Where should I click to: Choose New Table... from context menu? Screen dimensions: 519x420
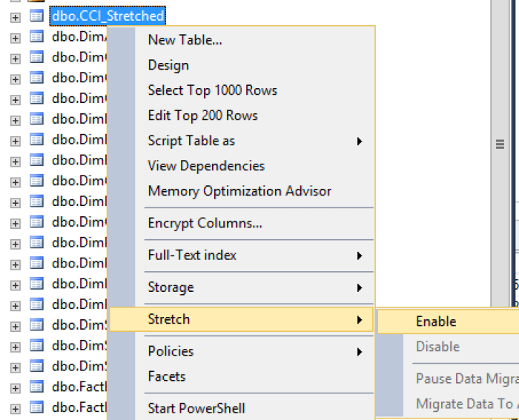(185, 40)
